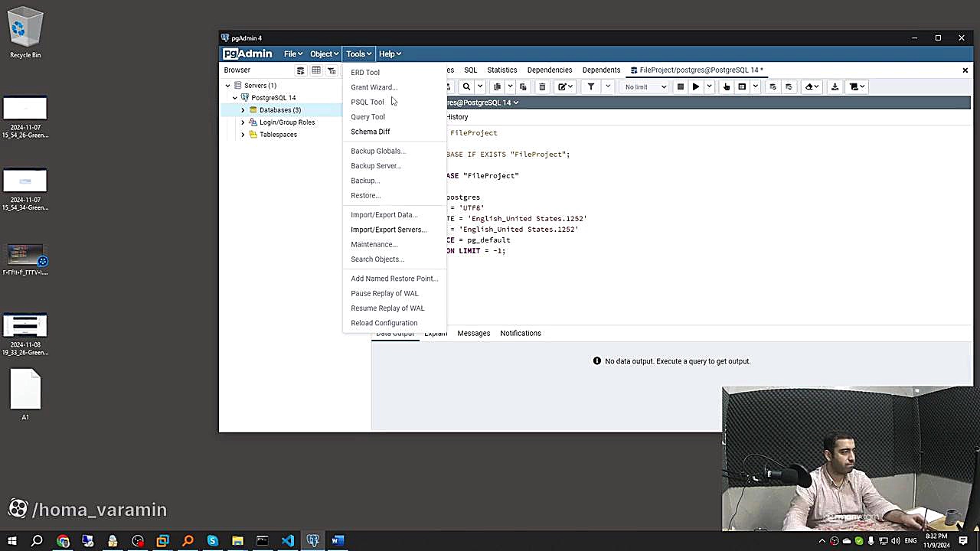
Task: Switch to the Dependents tab
Action: click(x=601, y=70)
